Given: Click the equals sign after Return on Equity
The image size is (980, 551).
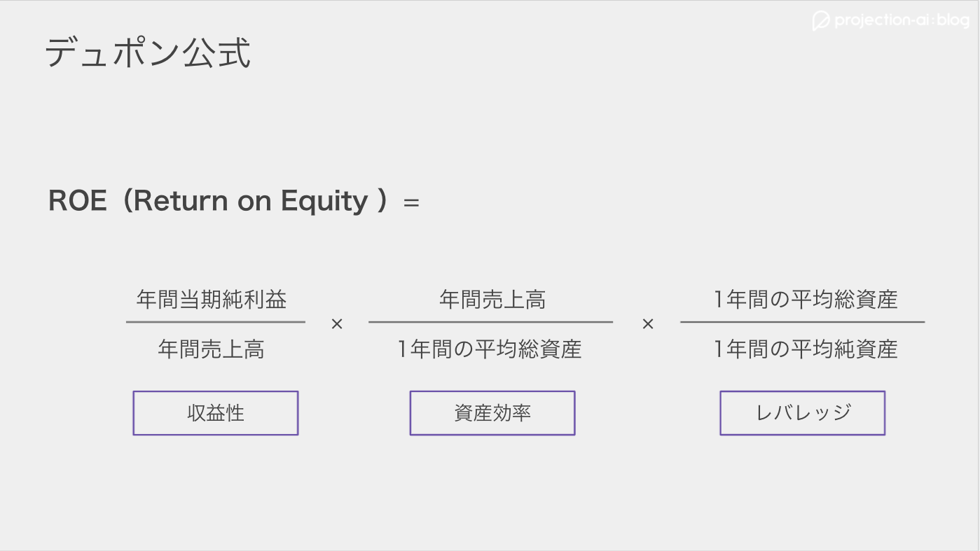Looking at the screenshot, I should point(411,203).
